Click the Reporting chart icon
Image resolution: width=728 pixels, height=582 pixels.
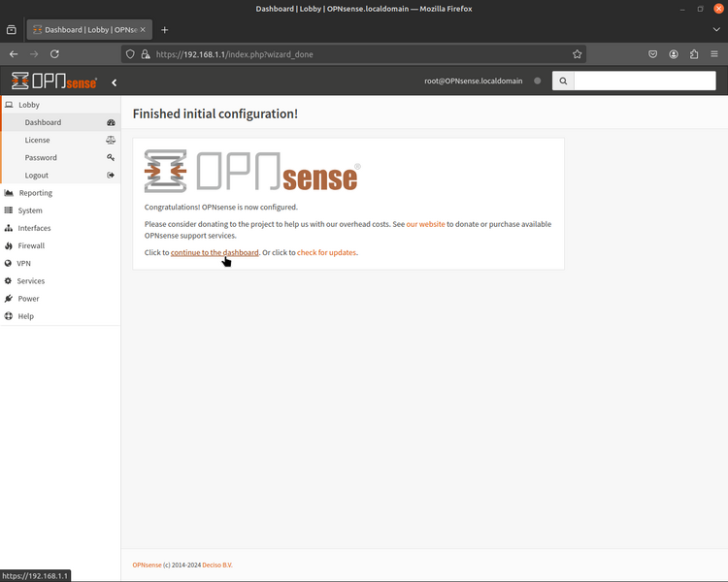(9, 193)
